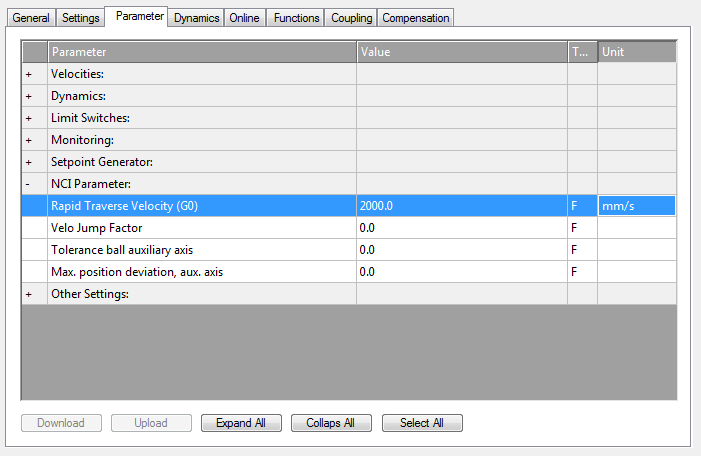
Task: Click type F in Tolerance ball row
Action: click(574, 250)
